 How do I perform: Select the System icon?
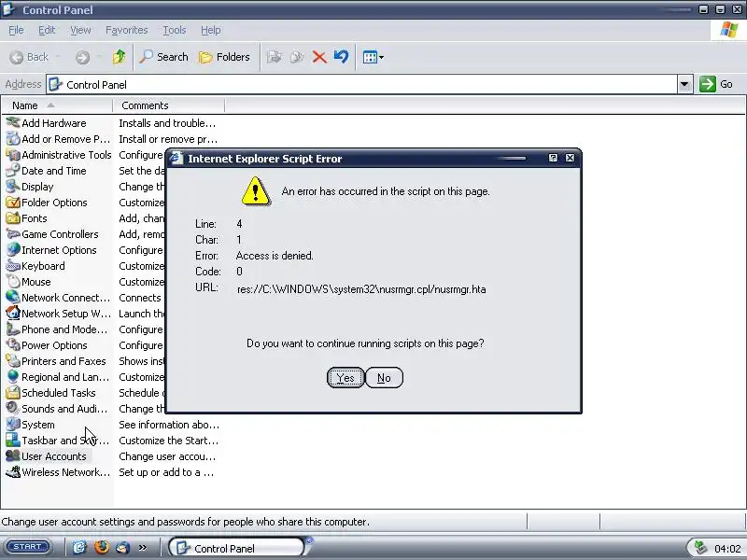pyautogui.click(x=13, y=425)
